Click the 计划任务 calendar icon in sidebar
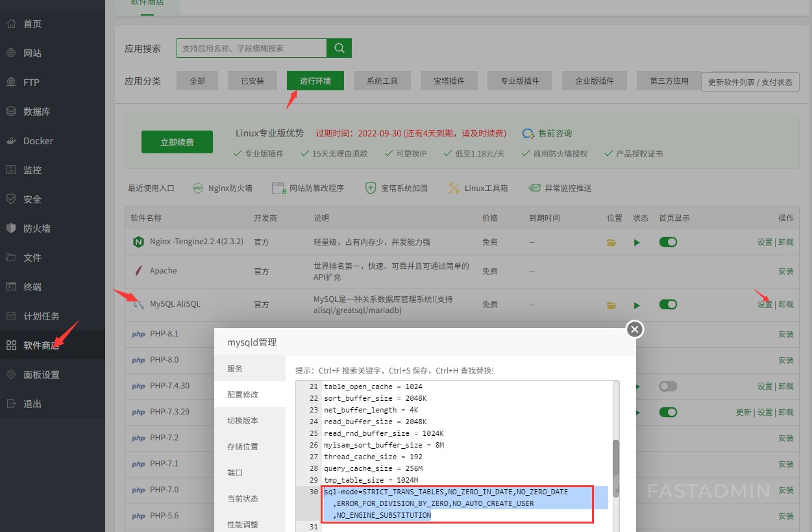 click(11, 316)
